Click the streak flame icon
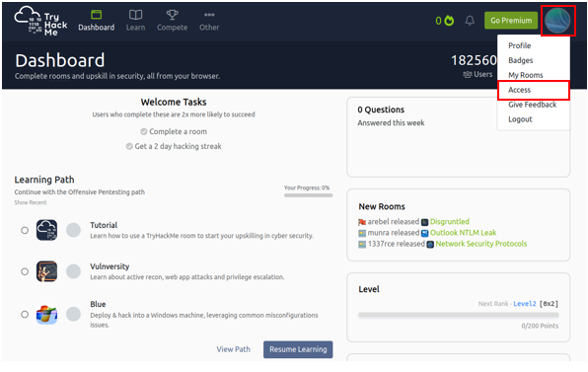 (449, 21)
